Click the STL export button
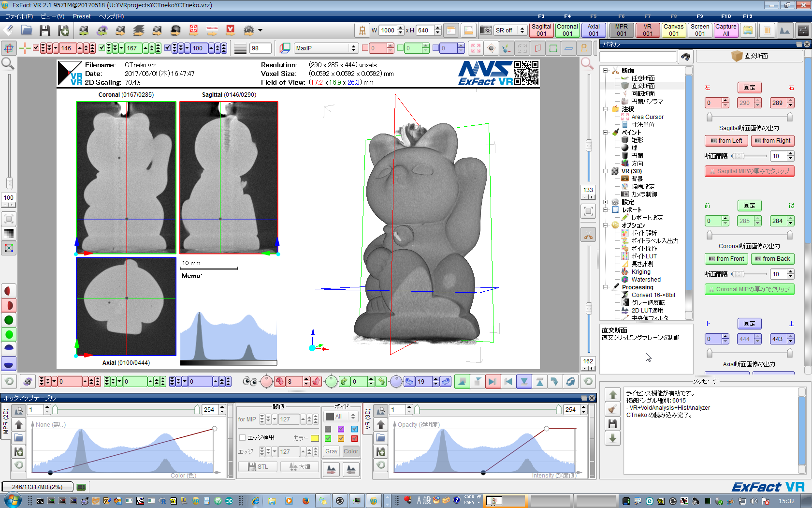The height and width of the screenshot is (508, 812). (258, 467)
